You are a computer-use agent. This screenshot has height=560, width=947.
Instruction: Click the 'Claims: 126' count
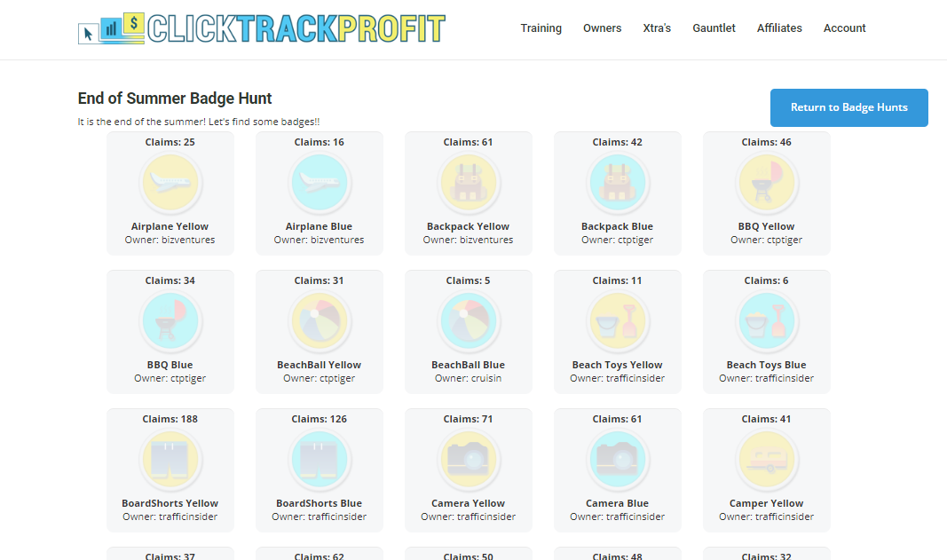(x=319, y=419)
